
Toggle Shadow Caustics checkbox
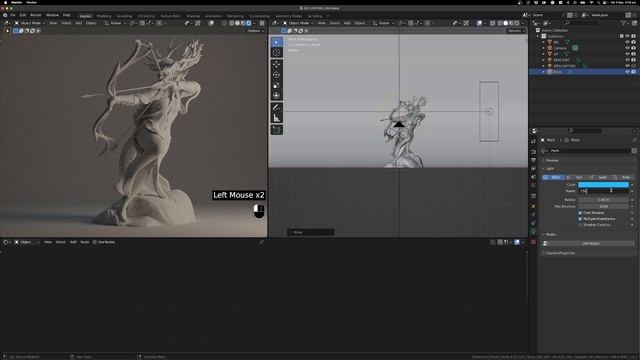coord(580,225)
